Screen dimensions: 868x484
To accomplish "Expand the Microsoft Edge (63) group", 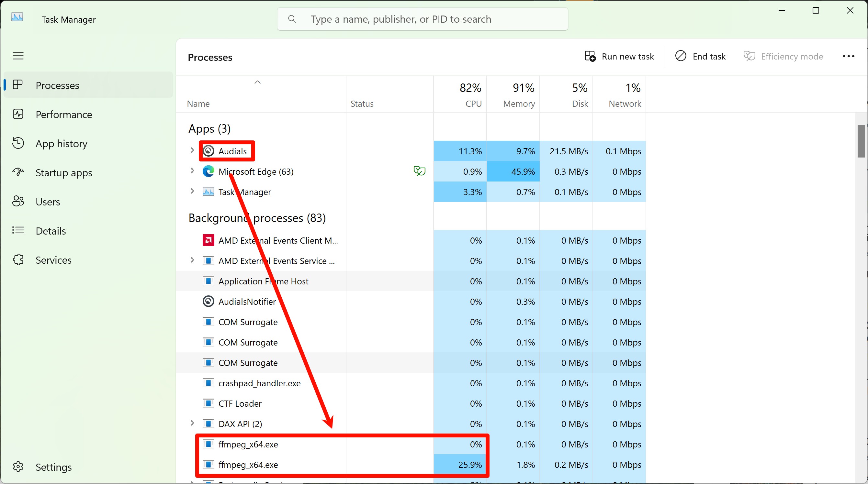I will [x=192, y=171].
